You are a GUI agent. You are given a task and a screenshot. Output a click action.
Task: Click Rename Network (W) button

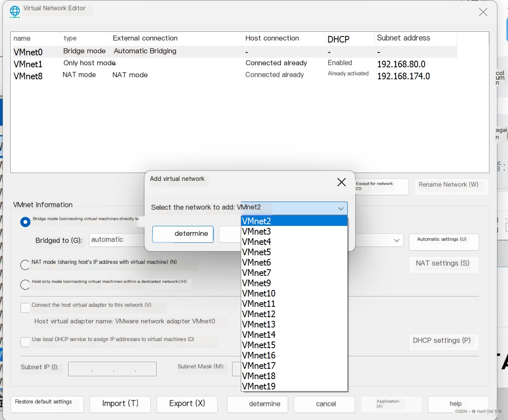tap(451, 187)
